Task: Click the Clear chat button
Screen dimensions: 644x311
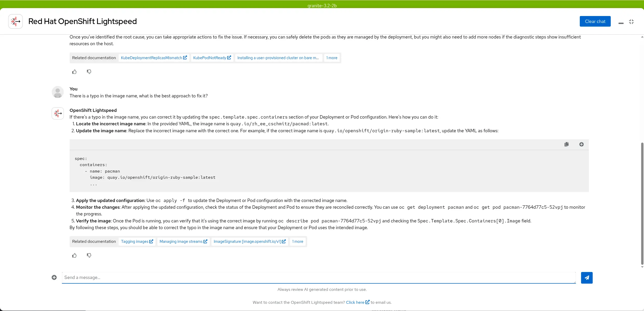Action: coord(595,21)
